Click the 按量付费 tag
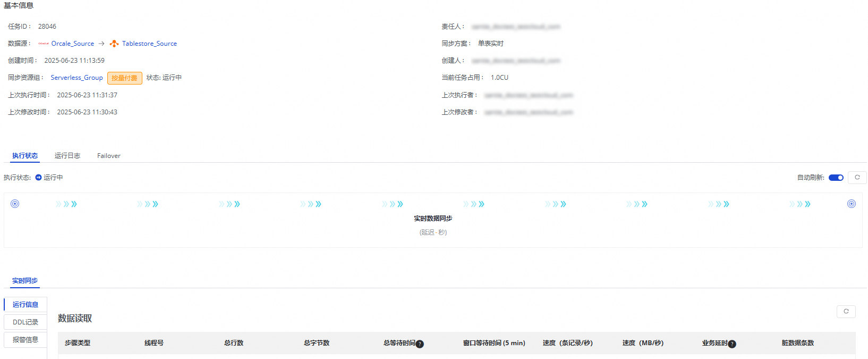The width and height of the screenshot is (868, 359). click(x=125, y=78)
